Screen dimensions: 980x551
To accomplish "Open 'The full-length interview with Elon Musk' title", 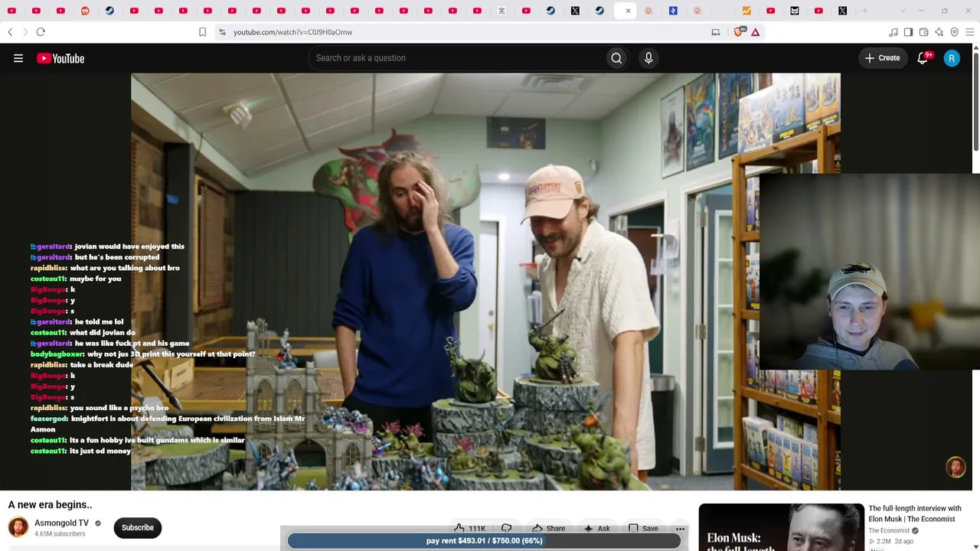I will tap(915, 514).
